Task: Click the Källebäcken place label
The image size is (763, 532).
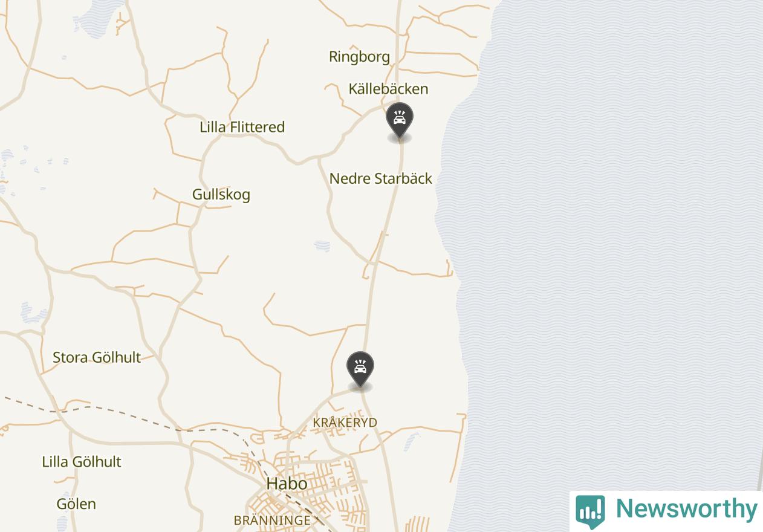Action: point(388,89)
